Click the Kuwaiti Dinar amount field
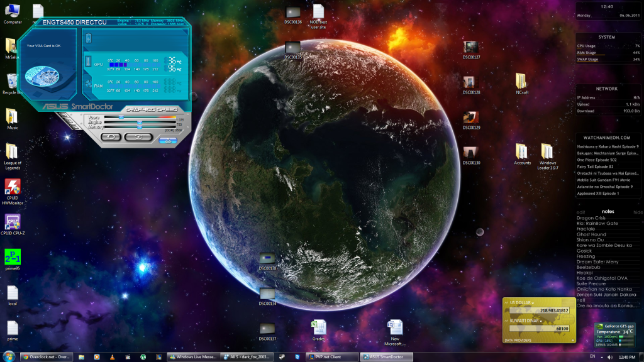The image size is (644, 362). tap(539, 328)
